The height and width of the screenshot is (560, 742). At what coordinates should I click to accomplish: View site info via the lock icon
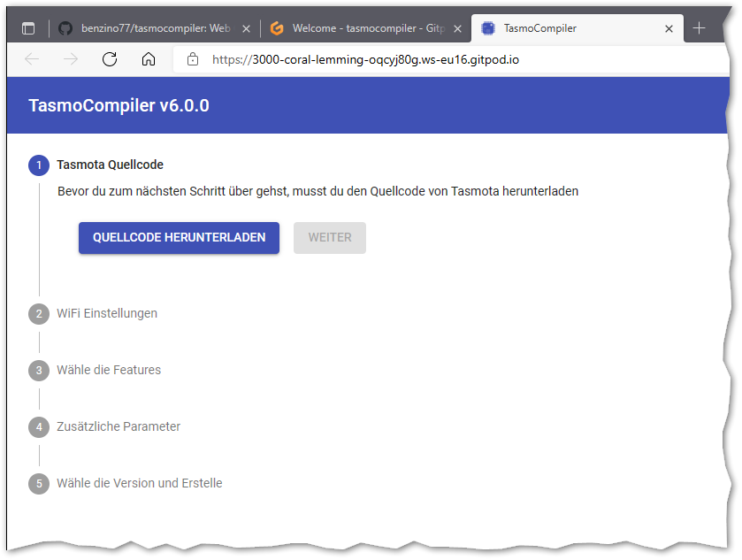point(192,59)
